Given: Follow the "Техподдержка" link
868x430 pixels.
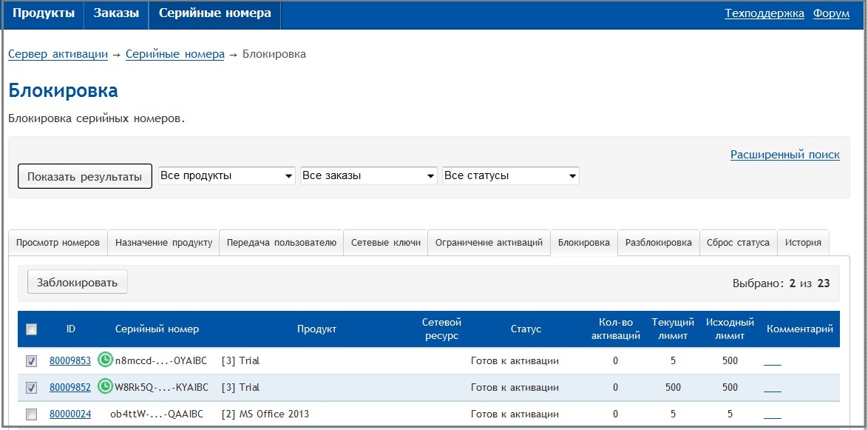Looking at the screenshot, I should tap(764, 13).
